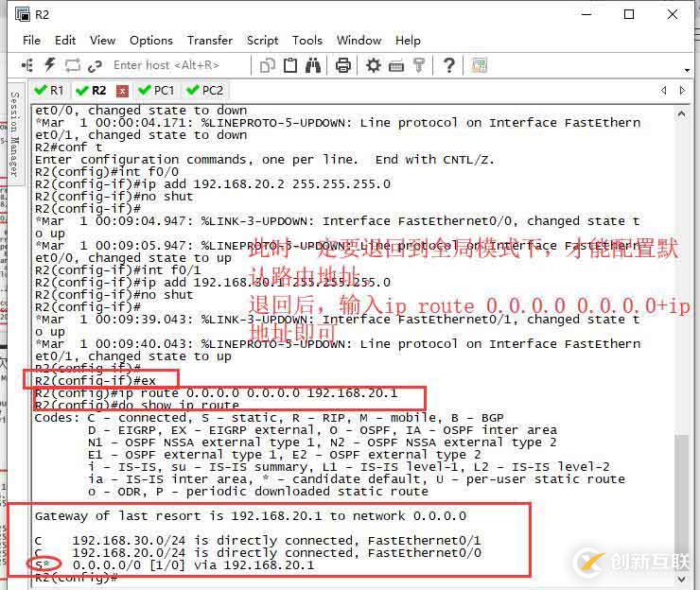The image size is (700, 590).
Task: Click the Connect in Tab icon
Action: [x=73, y=65]
